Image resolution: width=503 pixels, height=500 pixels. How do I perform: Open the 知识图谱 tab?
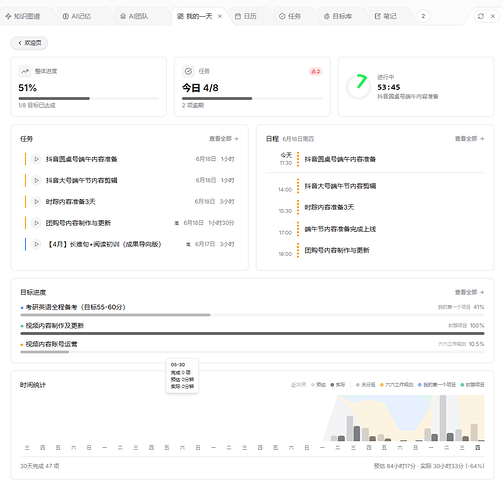point(23,16)
